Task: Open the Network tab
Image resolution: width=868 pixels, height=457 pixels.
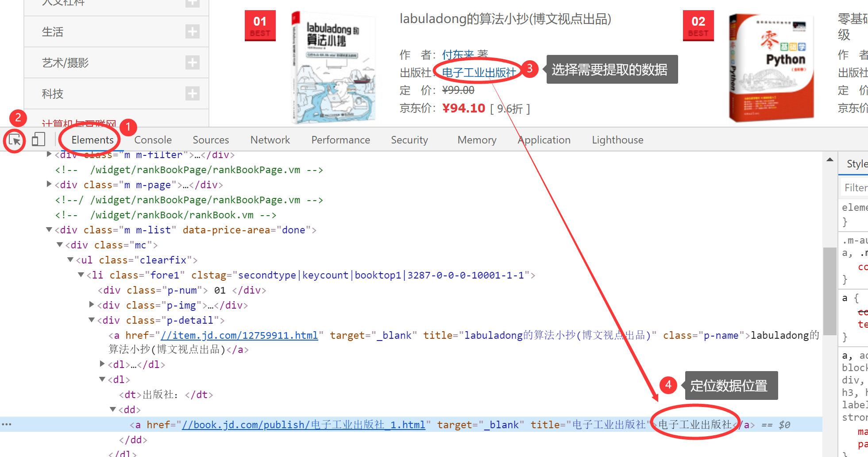Action: 270,140
